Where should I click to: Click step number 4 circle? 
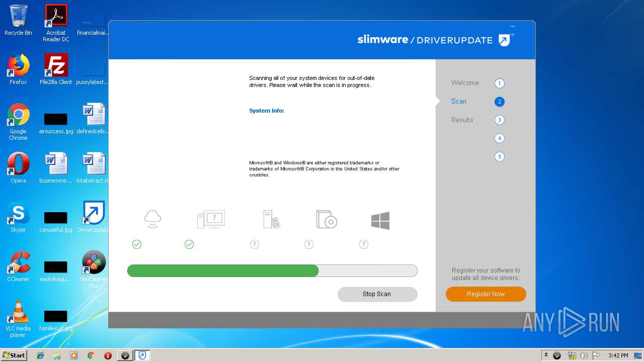pos(500,138)
